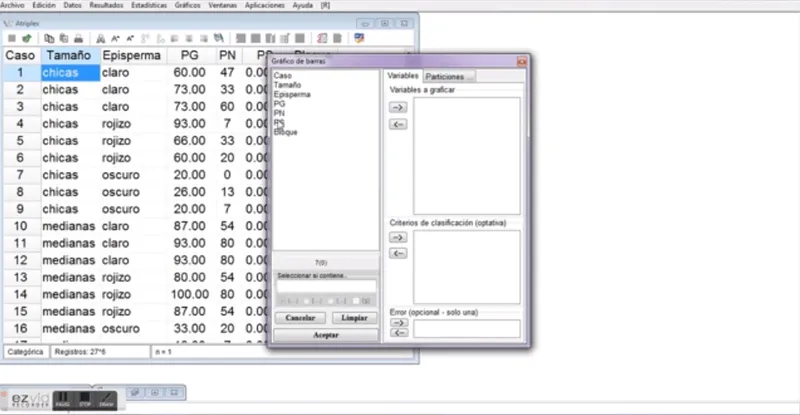This screenshot has width=800, height=415.
Task: Remove classification criterion with left-arrow button
Action: pyautogui.click(x=398, y=253)
